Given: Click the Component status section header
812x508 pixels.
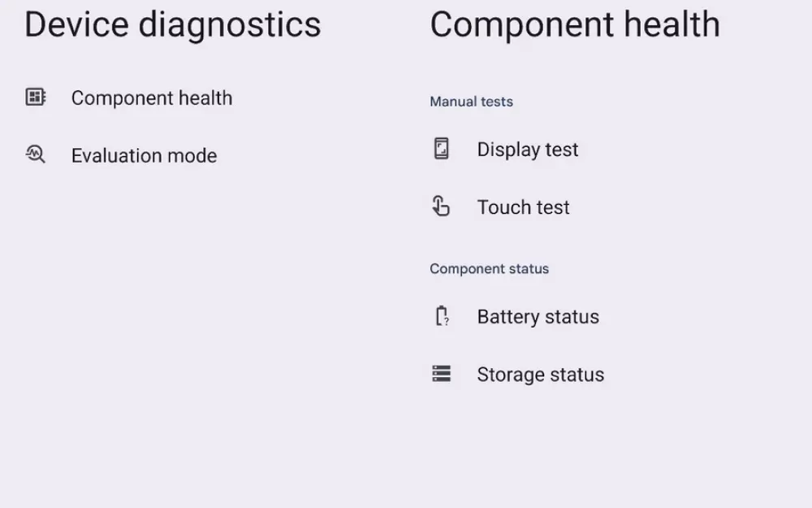Looking at the screenshot, I should pyautogui.click(x=490, y=268).
